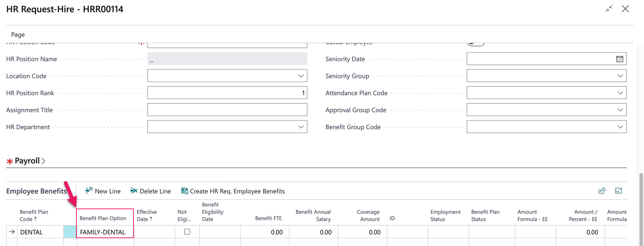This screenshot has width=644, height=246.
Task: Expand Employee Benefits part to full view
Action: click(619, 191)
